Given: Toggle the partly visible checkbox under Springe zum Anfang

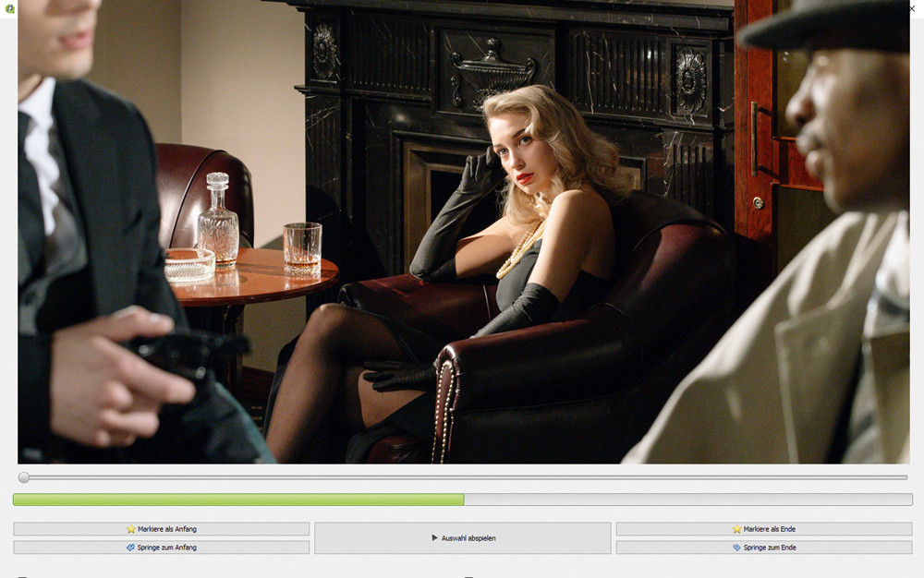Looking at the screenshot, I should (x=22, y=576).
